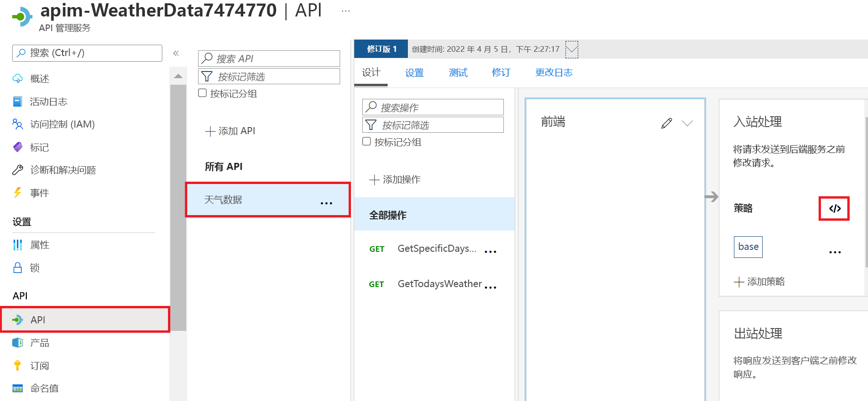Switch to the 修订 tab
868x401 pixels.
coord(501,72)
